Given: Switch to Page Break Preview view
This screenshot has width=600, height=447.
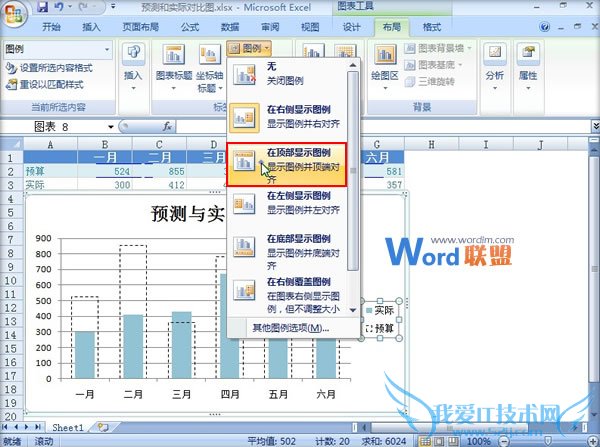Looking at the screenshot, I should tap(453, 441).
